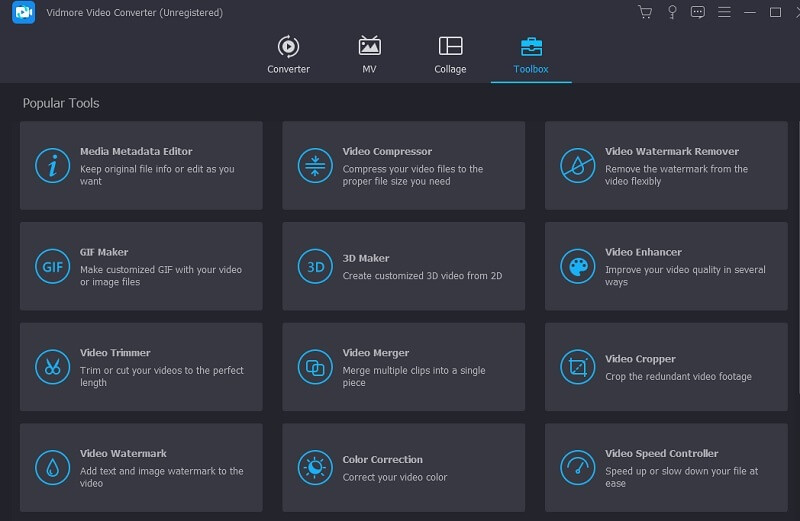
Task: Go to the Collage tab
Action: 450,55
